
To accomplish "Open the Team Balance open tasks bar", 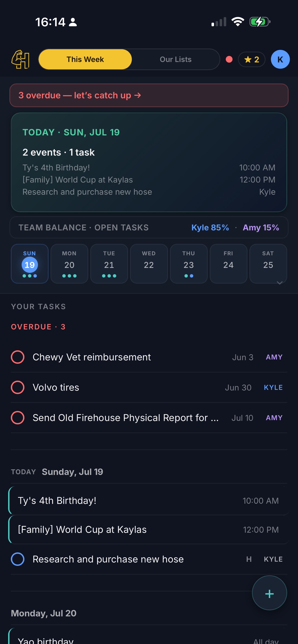I will pyautogui.click(x=149, y=227).
